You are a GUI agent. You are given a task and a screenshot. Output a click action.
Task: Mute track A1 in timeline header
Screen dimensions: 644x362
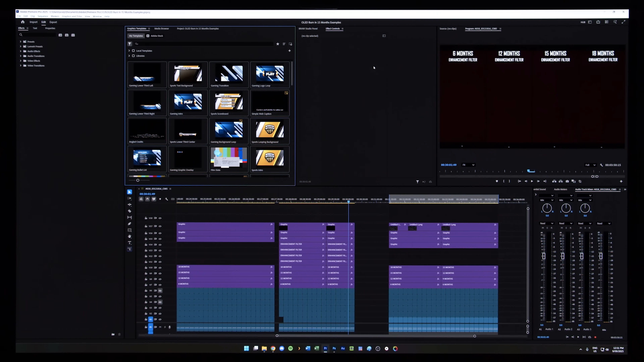pos(160,327)
